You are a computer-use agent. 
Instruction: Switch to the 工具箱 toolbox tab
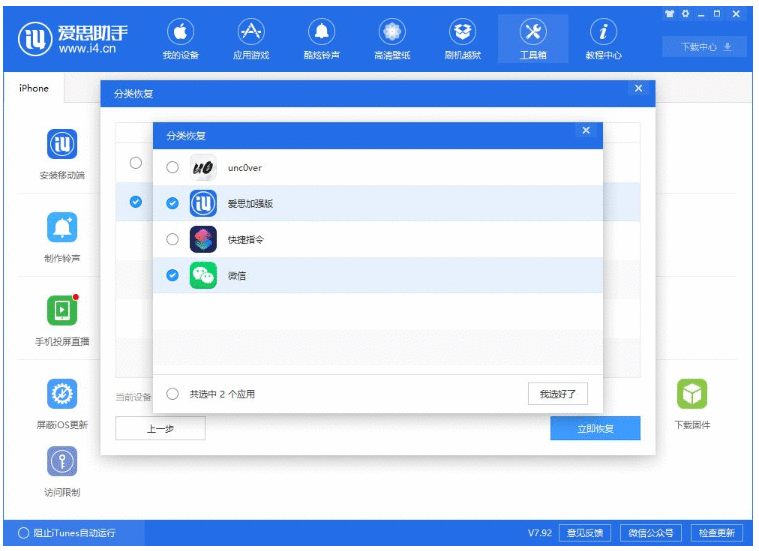pyautogui.click(x=533, y=37)
